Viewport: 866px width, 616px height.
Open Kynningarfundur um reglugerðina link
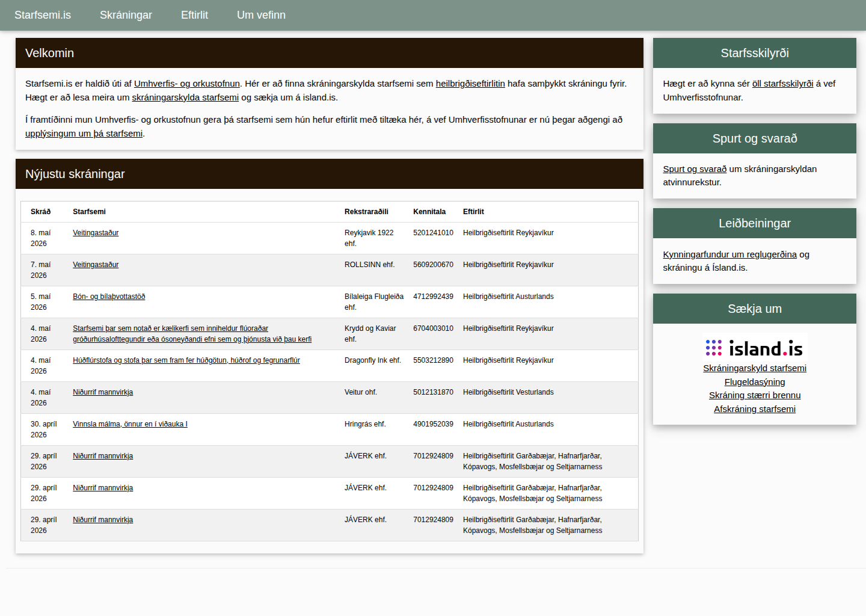(x=729, y=254)
